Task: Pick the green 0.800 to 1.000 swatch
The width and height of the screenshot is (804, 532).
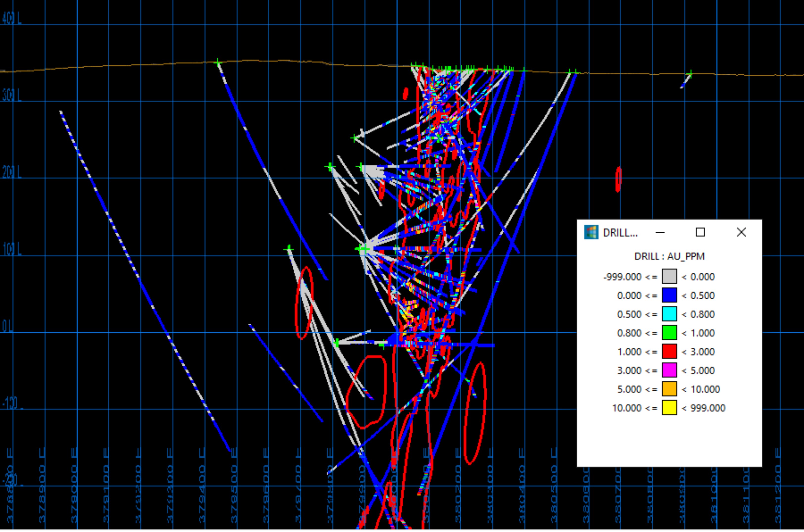Action: tap(669, 332)
